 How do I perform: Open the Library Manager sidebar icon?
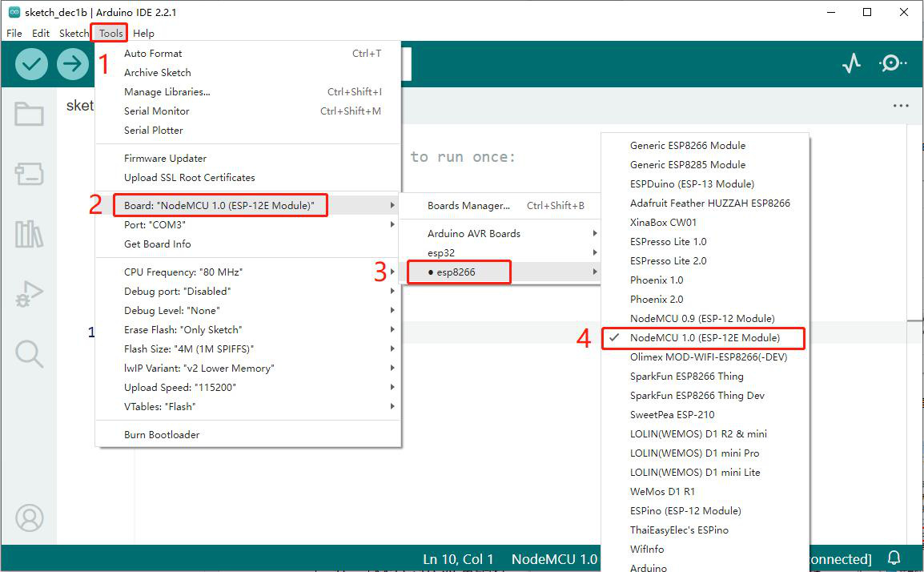(x=29, y=234)
